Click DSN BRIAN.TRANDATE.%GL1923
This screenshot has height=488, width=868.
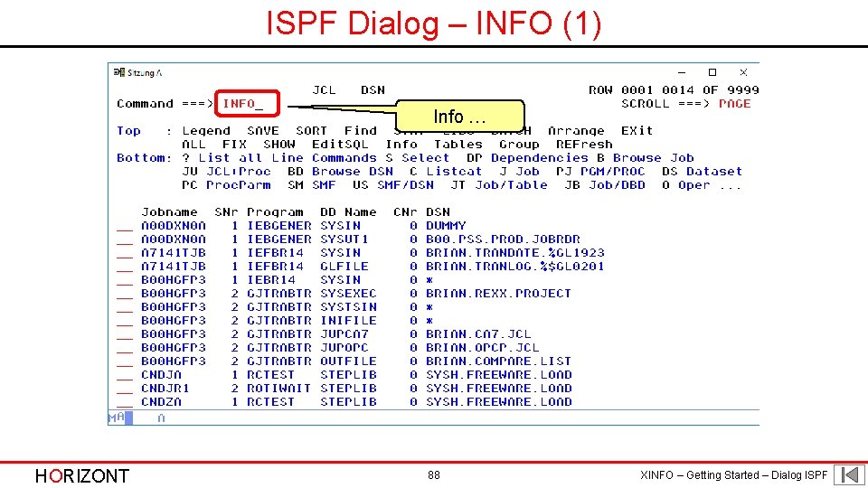click(514, 253)
